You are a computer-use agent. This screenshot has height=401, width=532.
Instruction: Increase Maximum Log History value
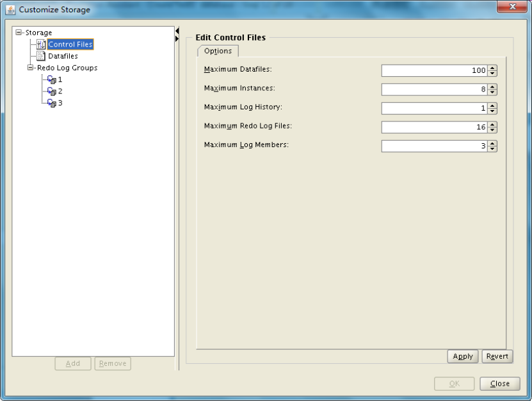click(492, 106)
